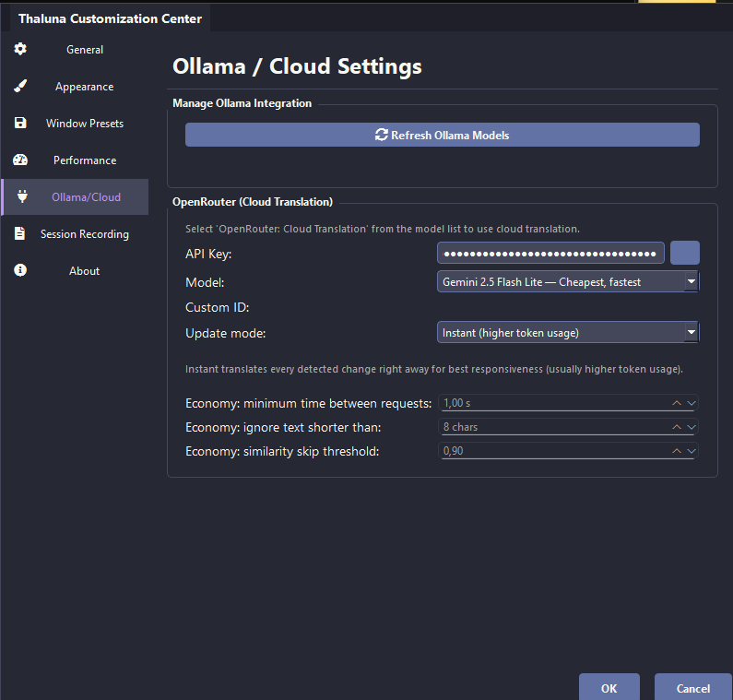Screen dimensions: 733x700
Task: Click the Performance gauge icon
Action: click(20, 160)
